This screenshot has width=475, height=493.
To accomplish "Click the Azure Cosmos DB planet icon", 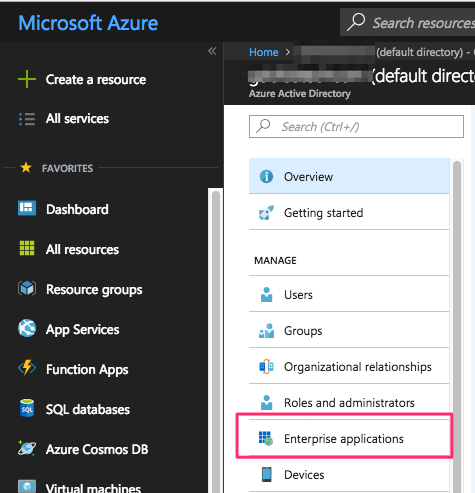I will [27, 448].
